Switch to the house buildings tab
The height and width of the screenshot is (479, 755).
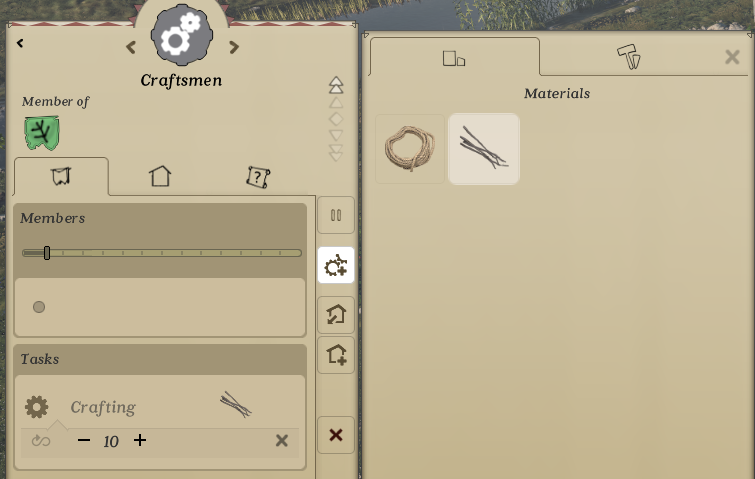pyautogui.click(x=160, y=176)
